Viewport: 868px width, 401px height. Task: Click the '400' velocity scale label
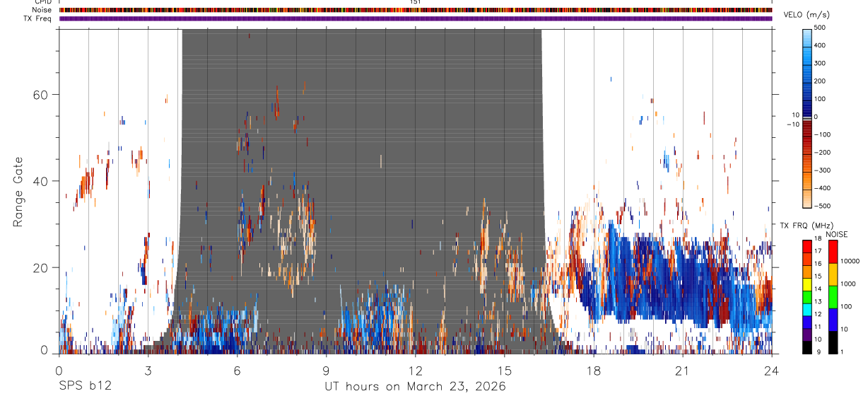coord(820,45)
